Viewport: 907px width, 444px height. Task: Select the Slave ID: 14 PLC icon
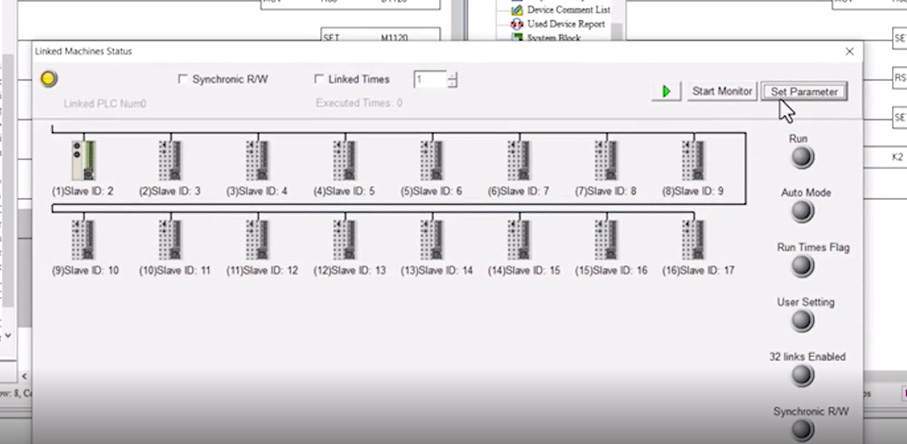[x=432, y=240]
